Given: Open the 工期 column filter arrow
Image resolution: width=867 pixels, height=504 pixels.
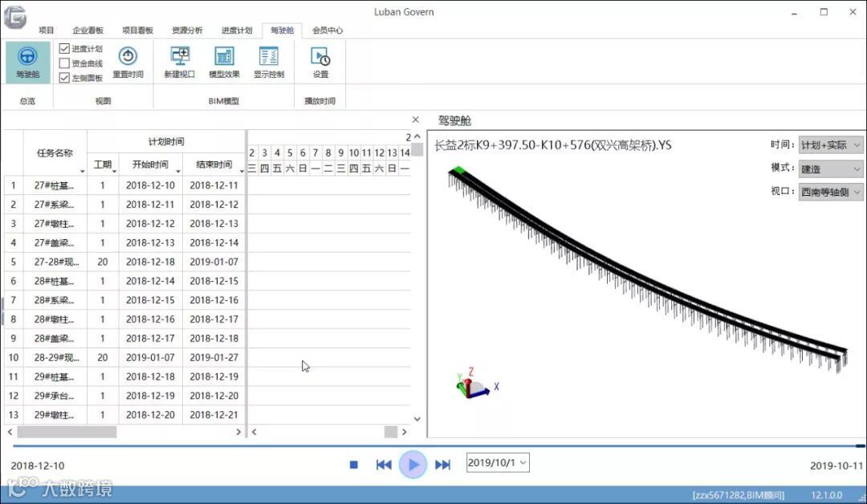Looking at the screenshot, I should pos(115,171).
